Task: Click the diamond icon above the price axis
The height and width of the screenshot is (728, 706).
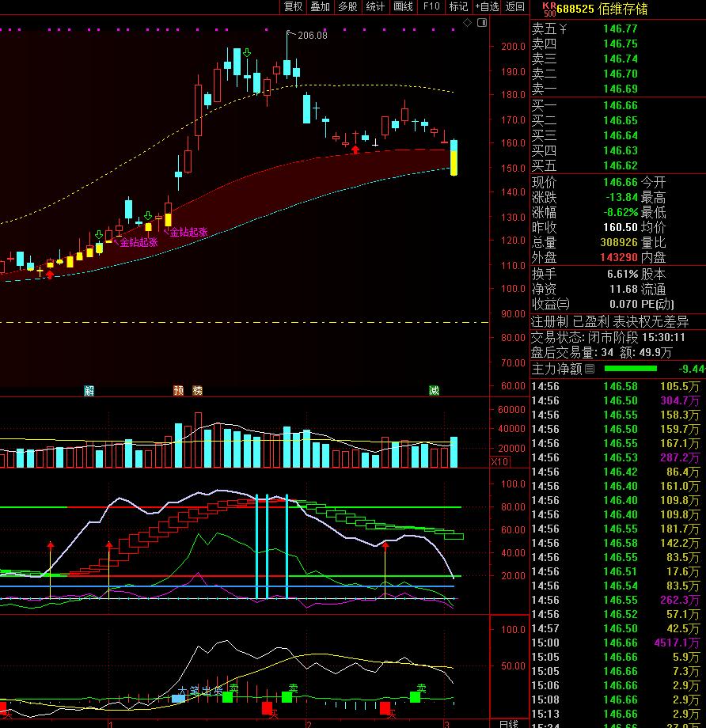Action: (468, 22)
